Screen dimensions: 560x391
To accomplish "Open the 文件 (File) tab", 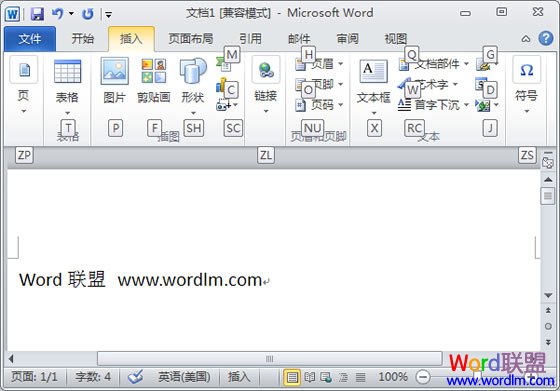I will (x=30, y=39).
